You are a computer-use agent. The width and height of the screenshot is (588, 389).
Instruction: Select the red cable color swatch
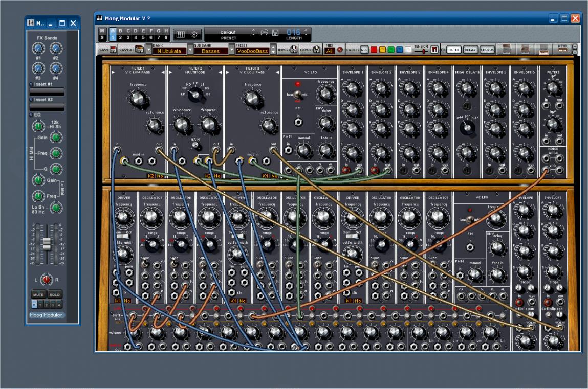coord(374,50)
